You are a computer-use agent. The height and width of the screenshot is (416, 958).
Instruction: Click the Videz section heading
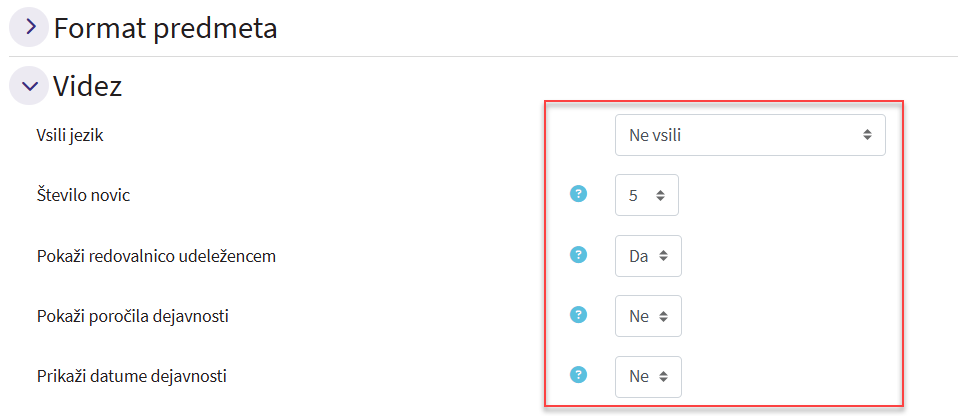pyautogui.click(x=88, y=86)
